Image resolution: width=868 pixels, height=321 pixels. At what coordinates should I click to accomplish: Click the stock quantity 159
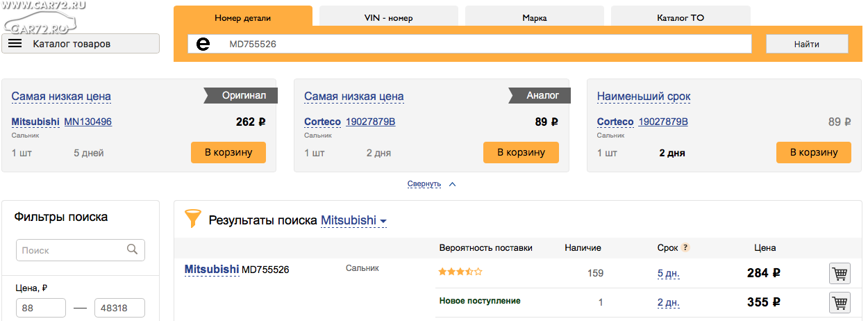pos(596,273)
